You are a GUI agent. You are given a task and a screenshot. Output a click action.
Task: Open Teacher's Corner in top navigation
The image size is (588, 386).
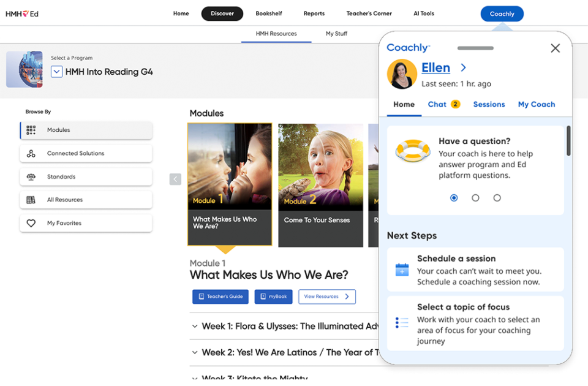(369, 13)
